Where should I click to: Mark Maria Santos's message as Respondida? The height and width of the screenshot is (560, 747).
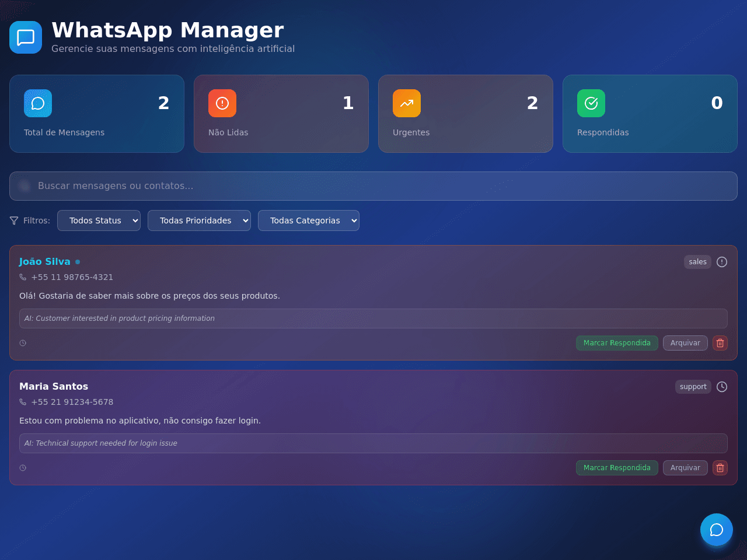617,468
